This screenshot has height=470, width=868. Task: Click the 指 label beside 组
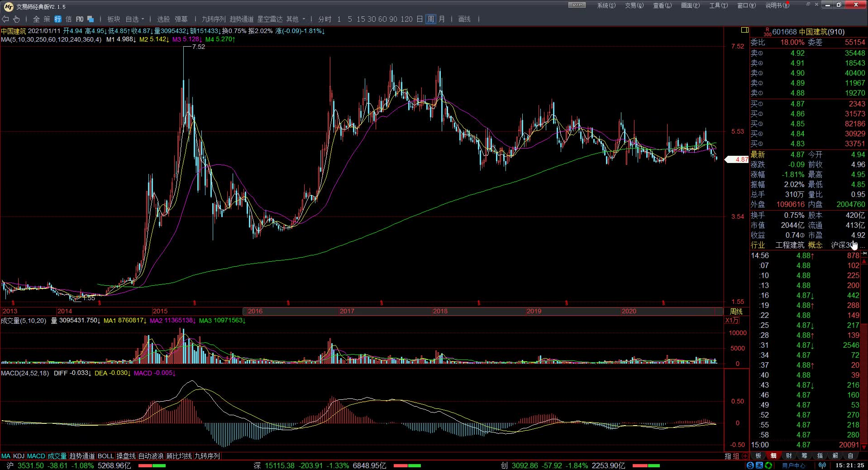click(x=728, y=456)
